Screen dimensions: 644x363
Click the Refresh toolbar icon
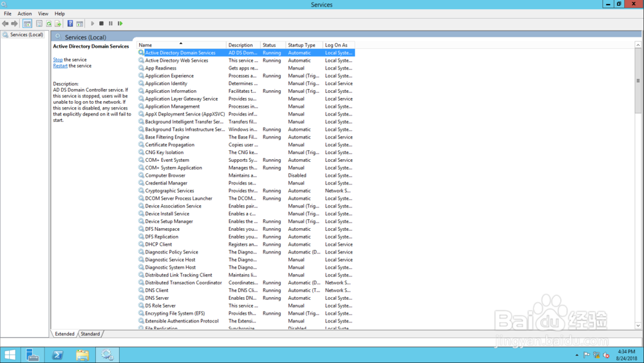(48, 23)
